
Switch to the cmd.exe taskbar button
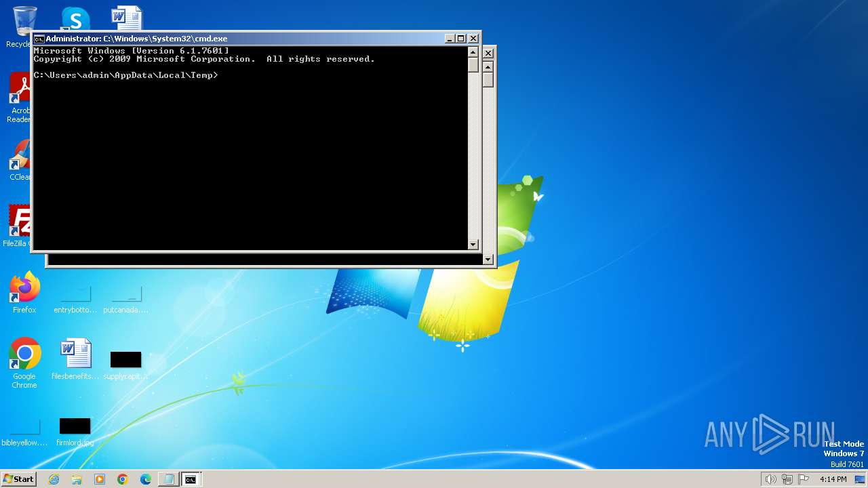(x=191, y=479)
